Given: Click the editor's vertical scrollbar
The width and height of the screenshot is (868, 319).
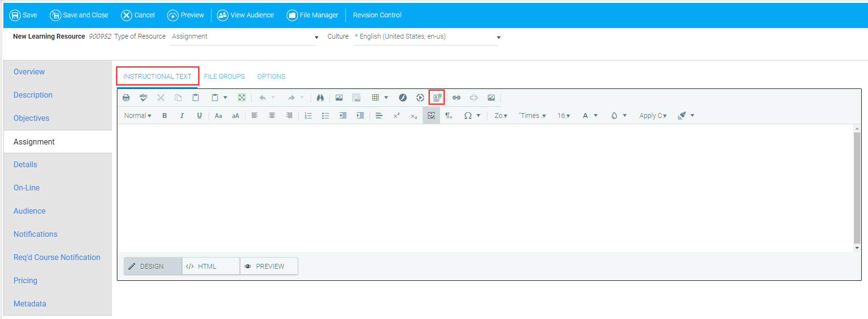Looking at the screenshot, I should coord(857,188).
